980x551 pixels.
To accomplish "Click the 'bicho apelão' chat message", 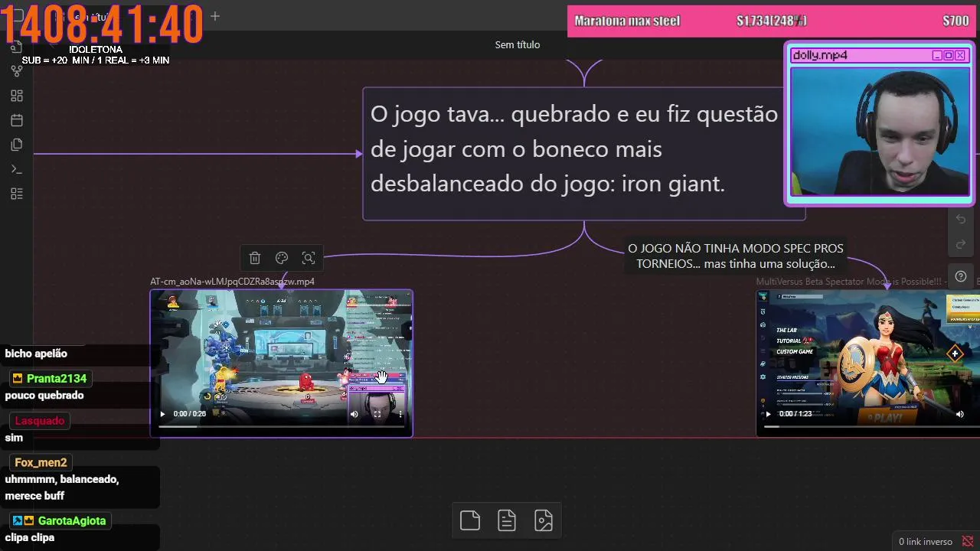I will 36,354.
